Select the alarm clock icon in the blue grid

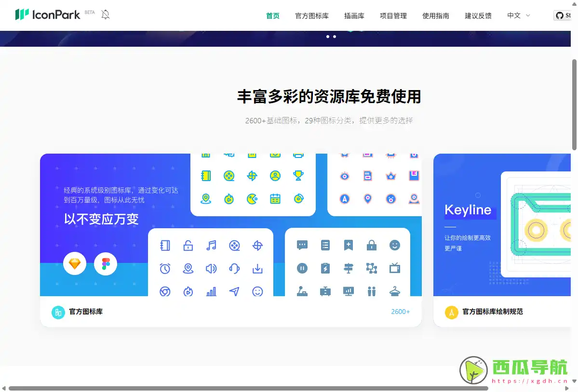(165, 269)
